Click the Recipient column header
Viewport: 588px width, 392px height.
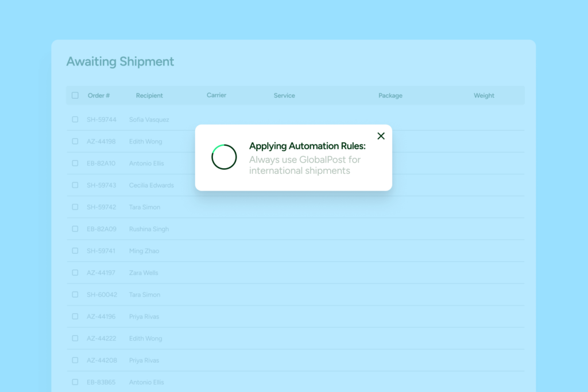pos(149,96)
